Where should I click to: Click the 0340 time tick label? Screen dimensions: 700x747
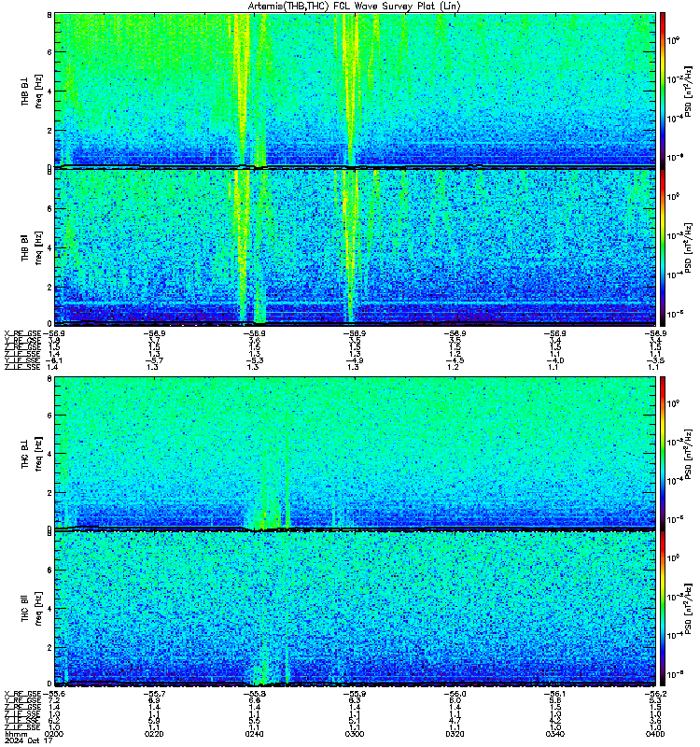tap(554, 734)
